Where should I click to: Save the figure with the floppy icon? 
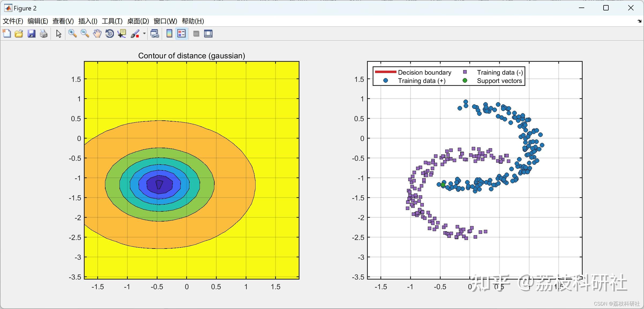click(31, 34)
